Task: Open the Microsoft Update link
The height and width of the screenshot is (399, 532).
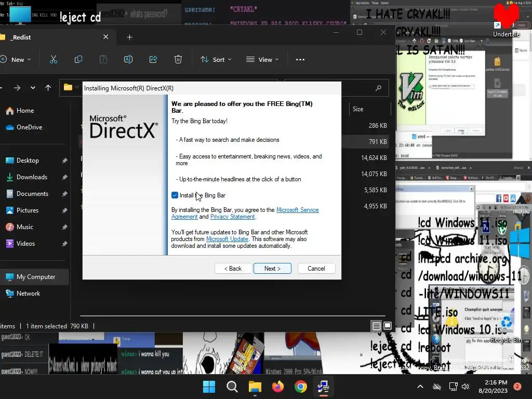Action: point(227,239)
